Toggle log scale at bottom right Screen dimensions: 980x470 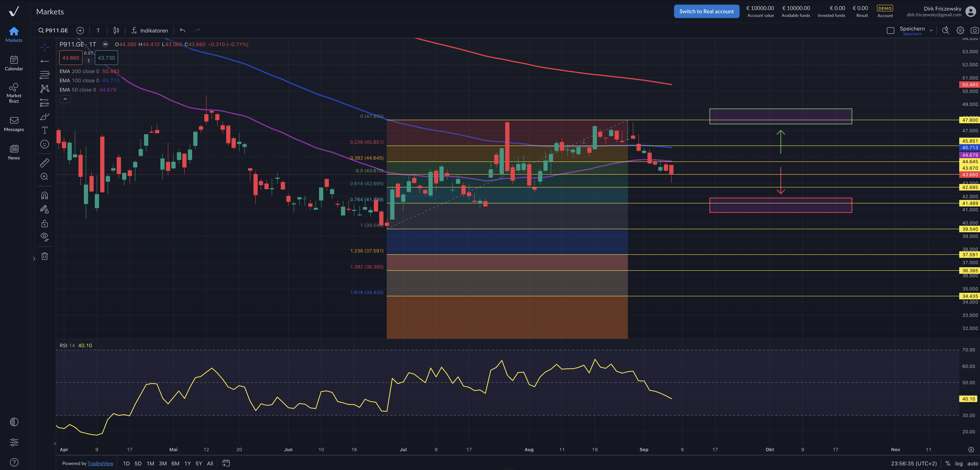coord(959,463)
